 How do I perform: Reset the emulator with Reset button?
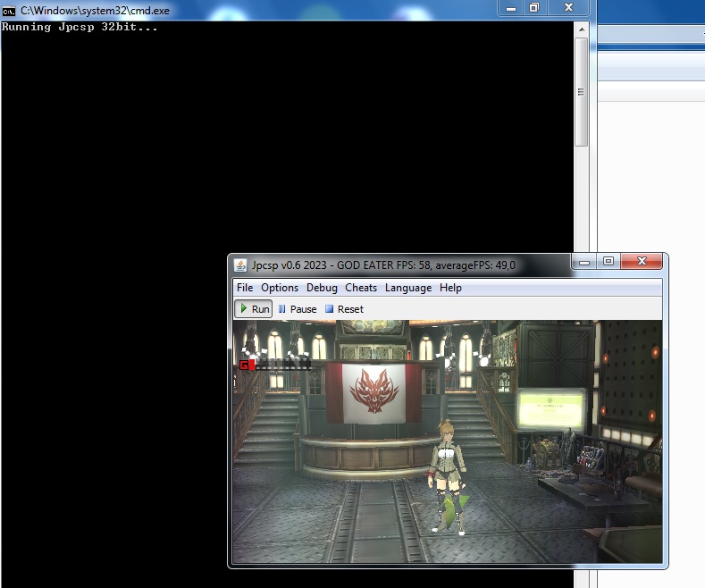click(x=344, y=309)
